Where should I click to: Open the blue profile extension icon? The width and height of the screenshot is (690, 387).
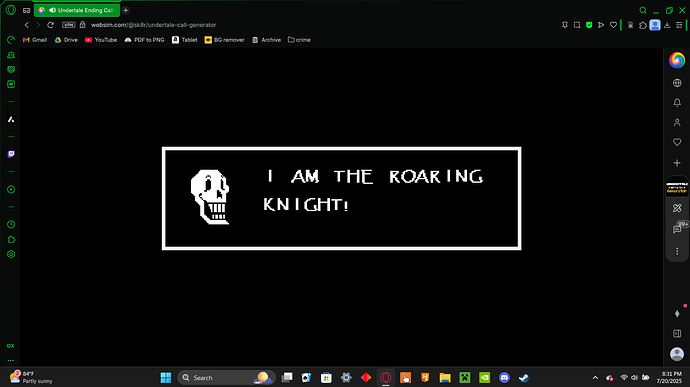[655, 25]
